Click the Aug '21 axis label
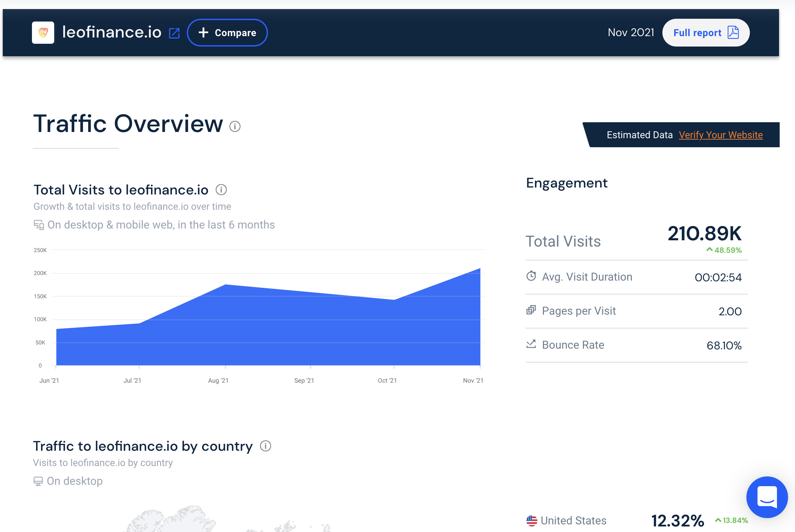The width and height of the screenshot is (795, 532). [x=218, y=381]
